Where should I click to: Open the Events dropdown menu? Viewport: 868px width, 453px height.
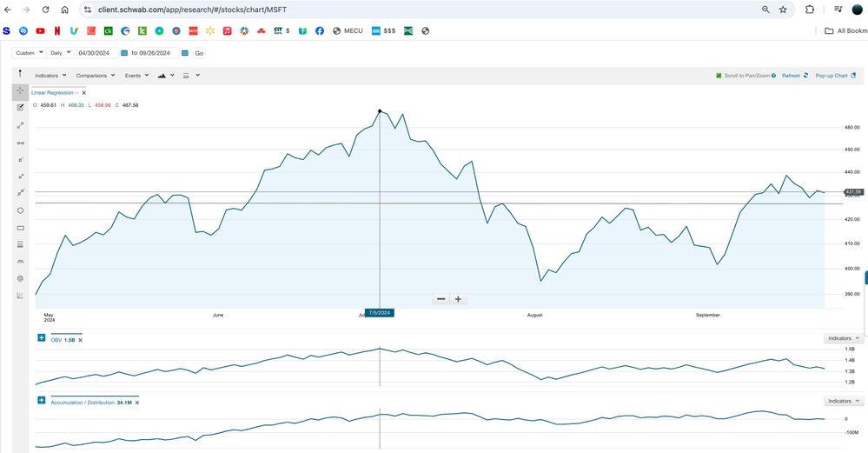tap(136, 76)
